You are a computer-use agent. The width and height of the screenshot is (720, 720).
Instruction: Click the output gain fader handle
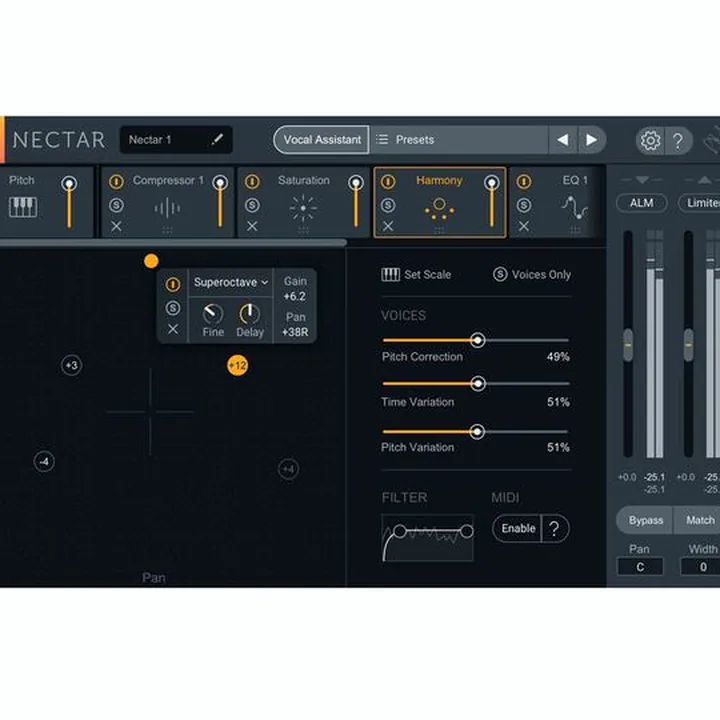coord(688,345)
